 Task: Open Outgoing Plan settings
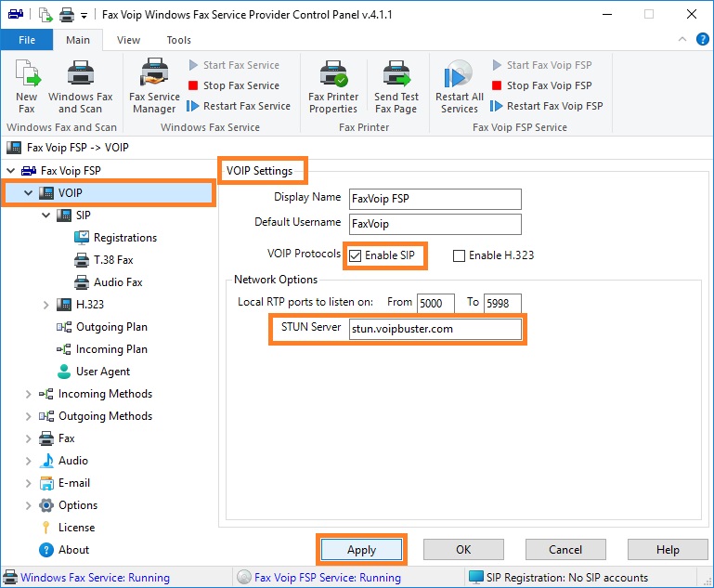[x=102, y=327]
